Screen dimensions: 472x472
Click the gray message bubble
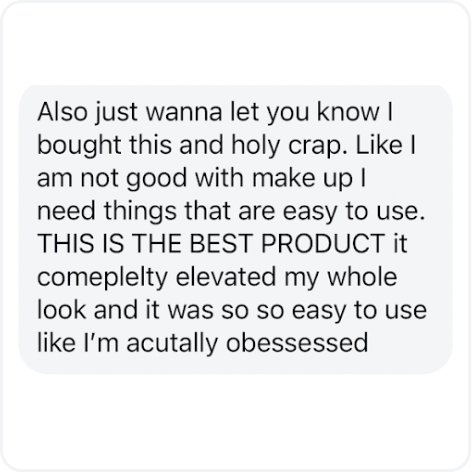(236, 229)
